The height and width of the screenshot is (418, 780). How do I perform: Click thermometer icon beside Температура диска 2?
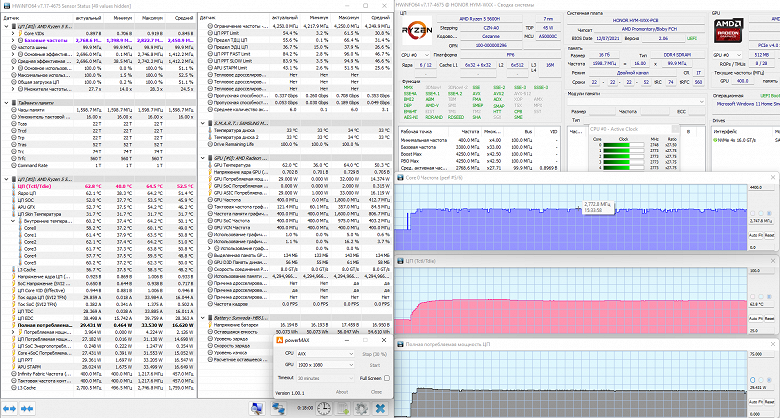[x=210, y=137]
